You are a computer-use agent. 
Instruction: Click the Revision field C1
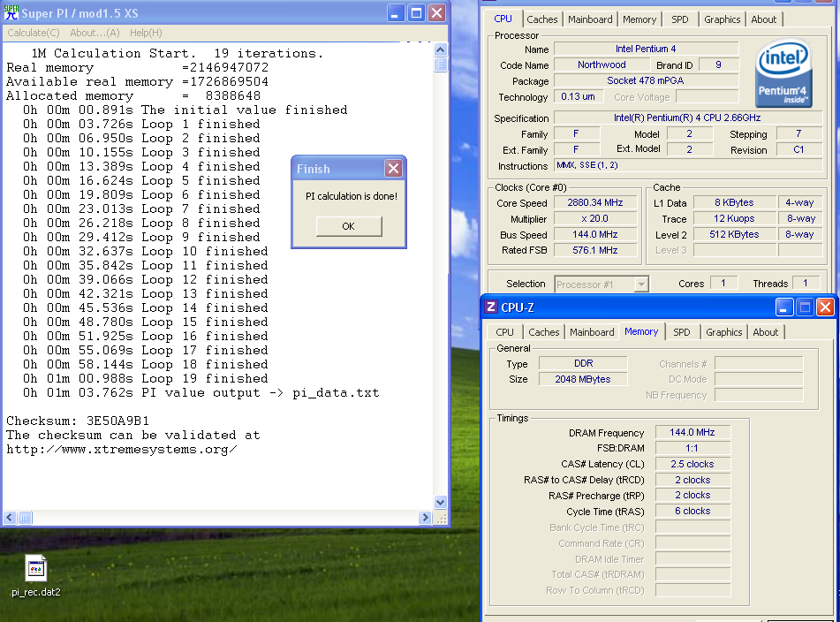[798, 150]
